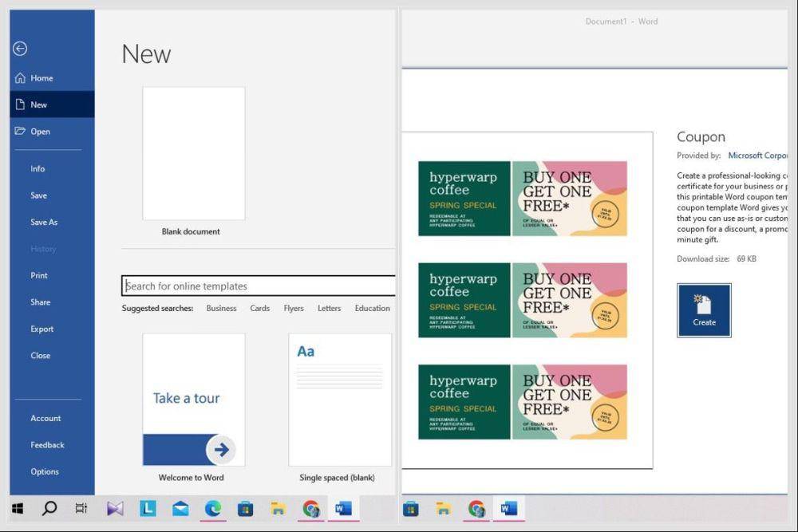
Task: Click the middle coupon in the template preview
Action: [523, 300]
